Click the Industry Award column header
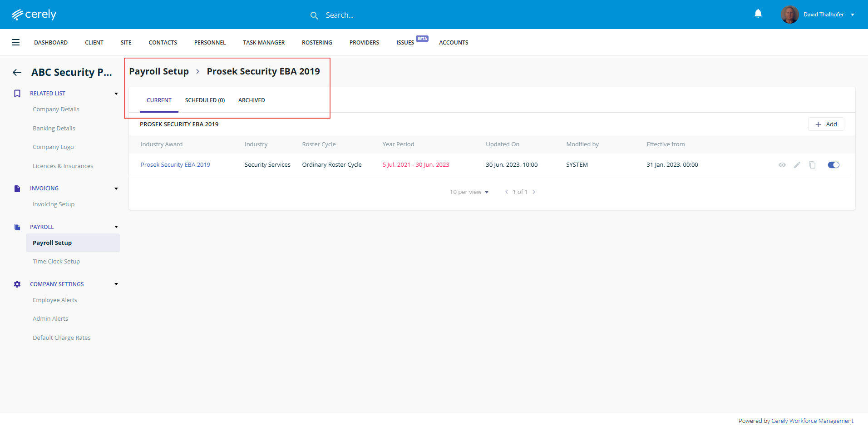Image resolution: width=868 pixels, height=427 pixels. 162,144
